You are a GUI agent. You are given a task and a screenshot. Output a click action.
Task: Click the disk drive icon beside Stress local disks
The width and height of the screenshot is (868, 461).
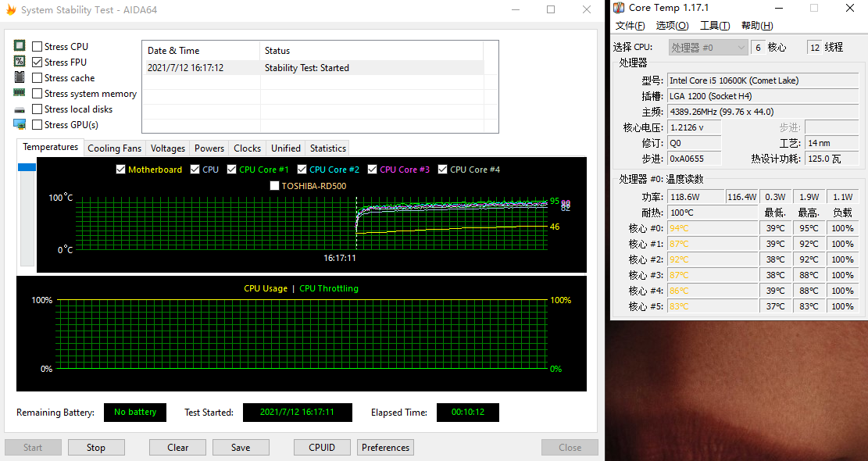pyautogui.click(x=20, y=109)
